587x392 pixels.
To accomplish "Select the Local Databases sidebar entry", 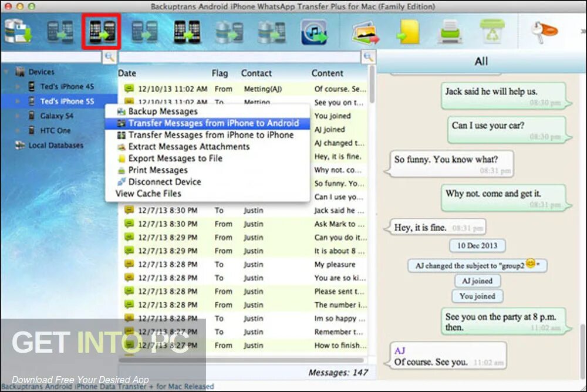I will pos(52,145).
